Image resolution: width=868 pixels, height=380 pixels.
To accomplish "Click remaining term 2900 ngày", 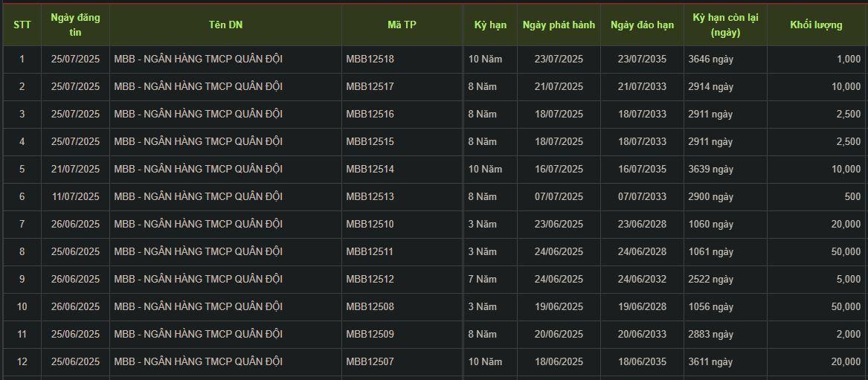I will tap(711, 197).
